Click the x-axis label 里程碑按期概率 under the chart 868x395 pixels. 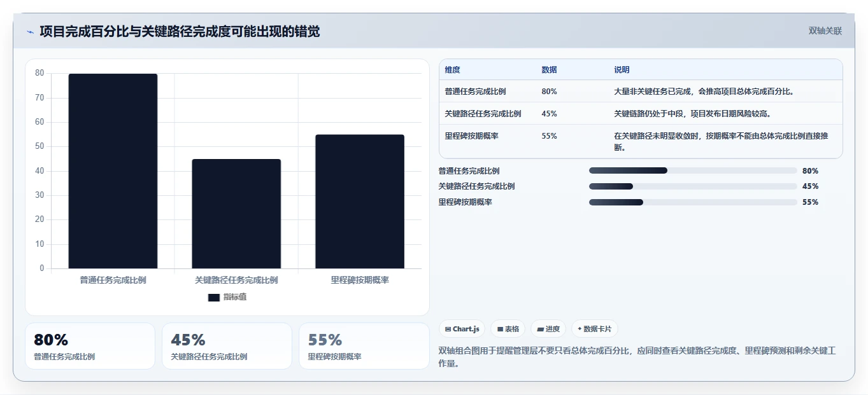click(x=360, y=280)
